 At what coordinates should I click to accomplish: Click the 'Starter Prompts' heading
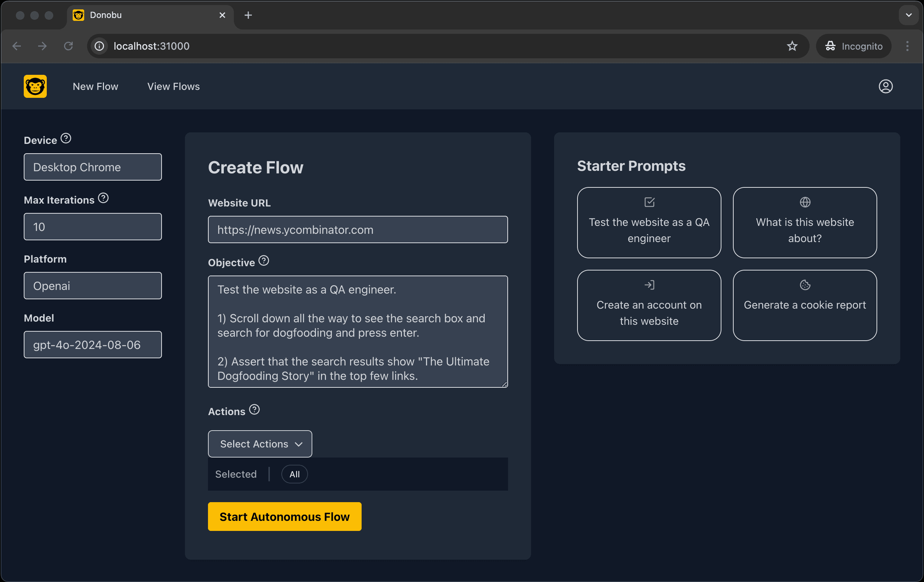point(631,166)
